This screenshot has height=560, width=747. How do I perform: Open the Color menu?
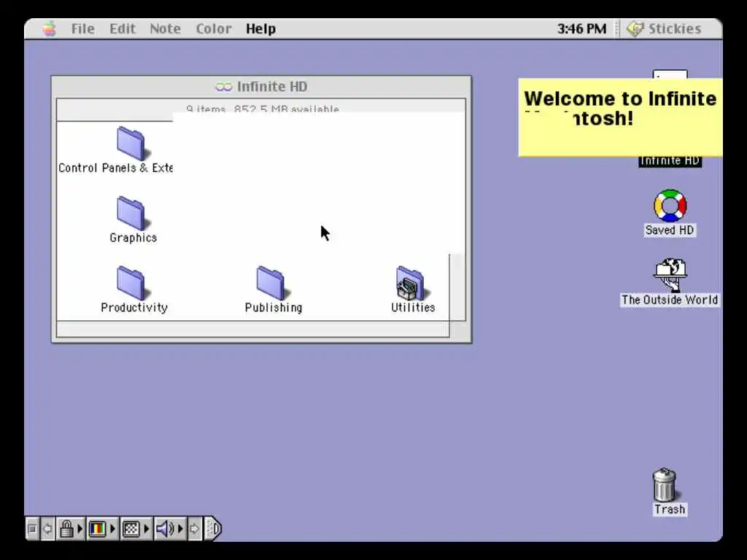click(214, 29)
